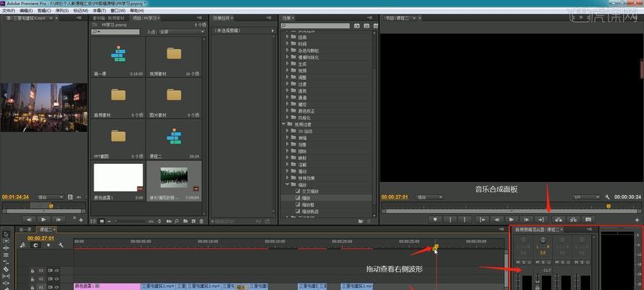The width and height of the screenshot is (644, 290).
Task: Open the source monitor zoom dropdown 适合
Action: coord(49,196)
